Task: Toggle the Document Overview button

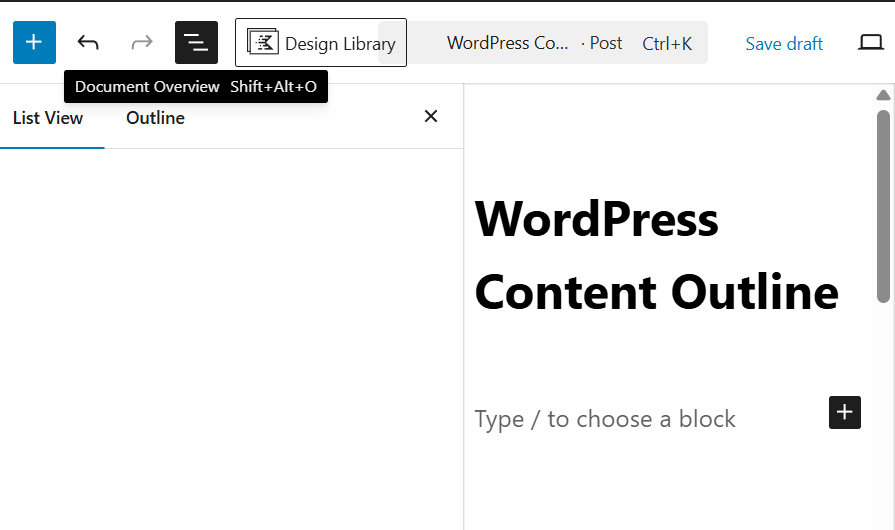Action: 196,42
